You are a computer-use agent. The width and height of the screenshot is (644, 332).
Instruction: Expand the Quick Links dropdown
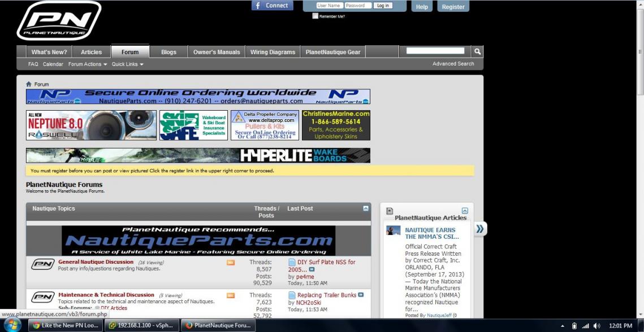127,64
